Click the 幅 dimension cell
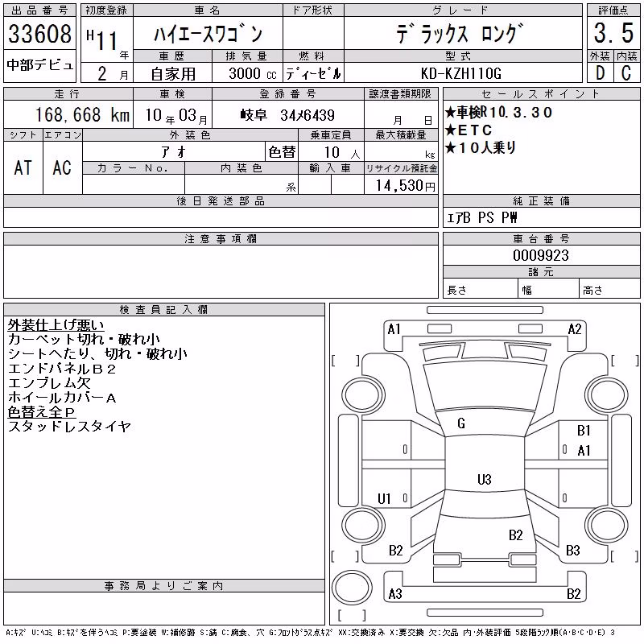644x644 pixels. [x=548, y=288]
